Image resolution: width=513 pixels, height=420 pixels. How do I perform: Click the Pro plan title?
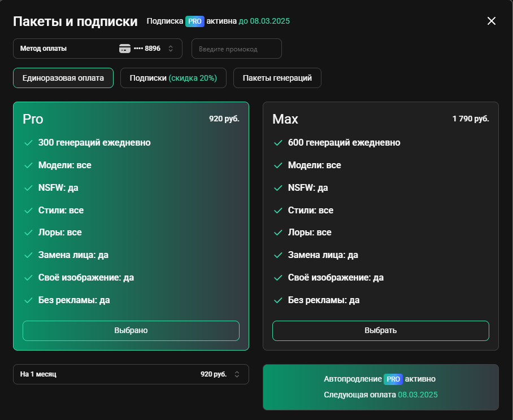coord(33,119)
